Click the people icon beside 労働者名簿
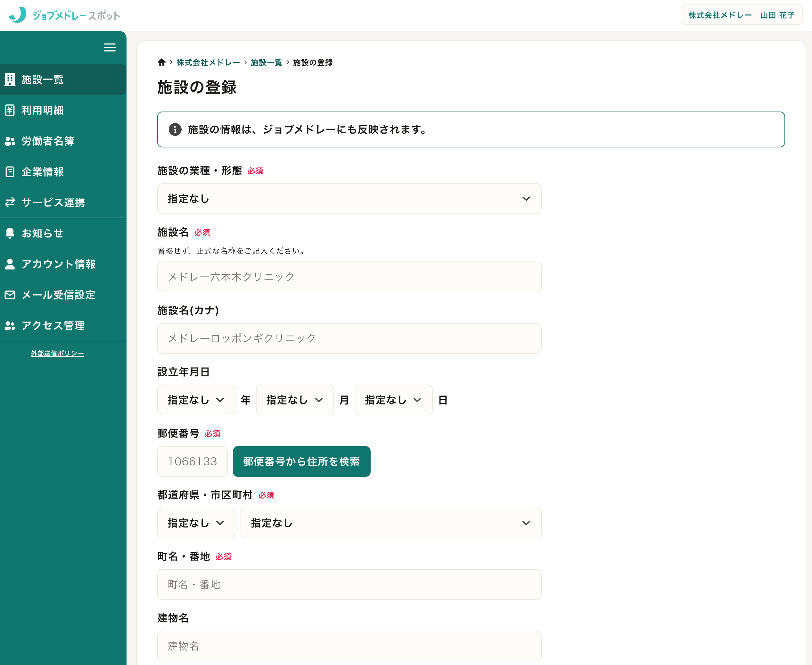812x665 pixels. point(10,141)
